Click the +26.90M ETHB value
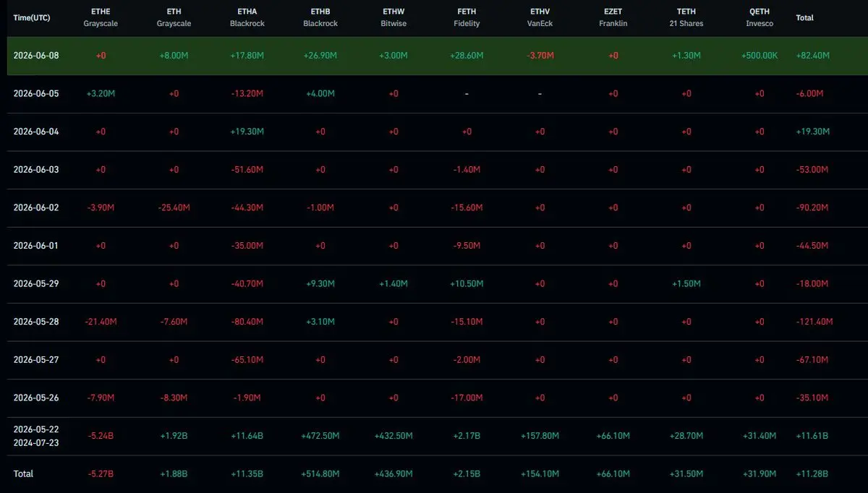The height and width of the screenshot is (493, 868). point(320,56)
